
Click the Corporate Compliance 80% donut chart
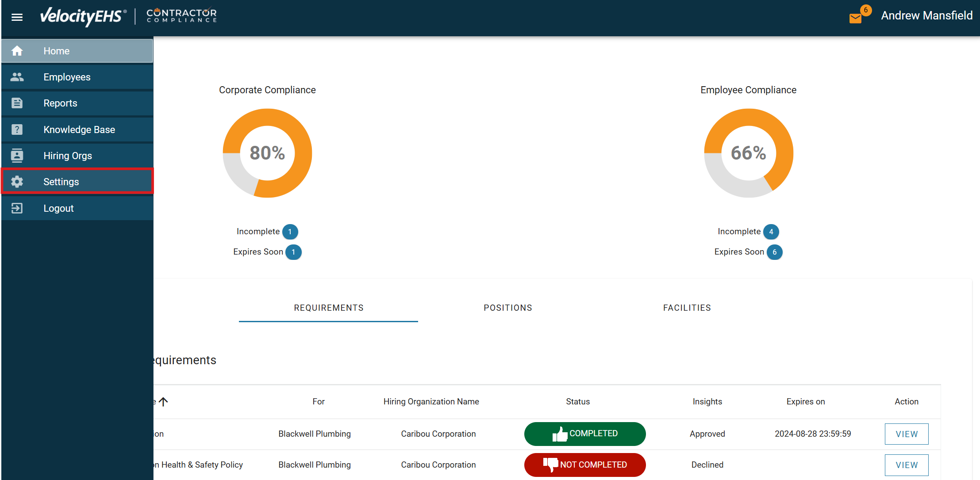click(x=267, y=153)
